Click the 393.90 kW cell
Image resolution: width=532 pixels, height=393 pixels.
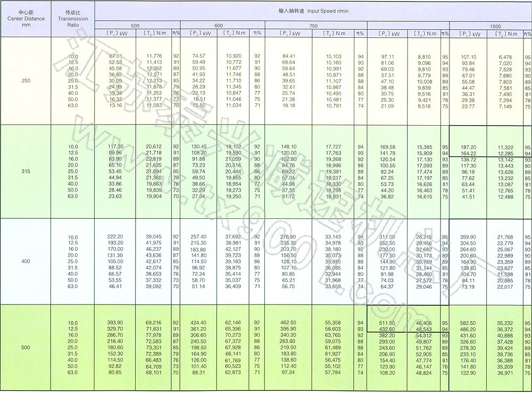pyautogui.click(x=115, y=323)
